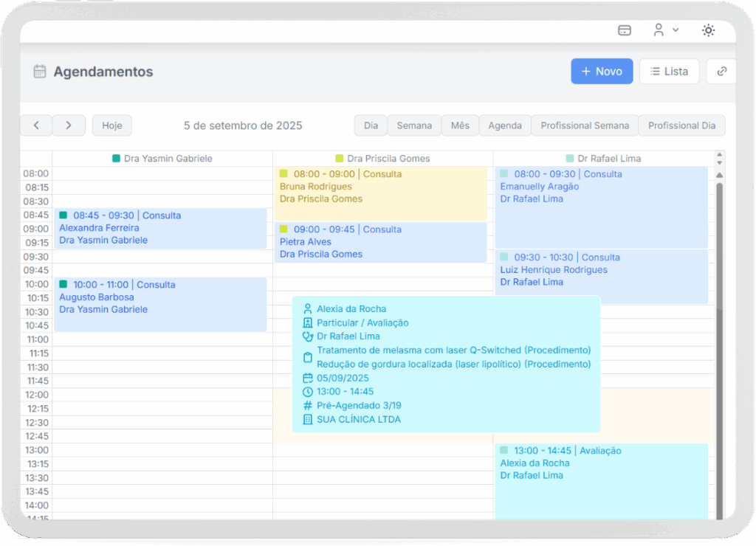The height and width of the screenshot is (546, 756).
Task: Open Augusto Barbosa 10:00 appointment
Action: [160, 304]
